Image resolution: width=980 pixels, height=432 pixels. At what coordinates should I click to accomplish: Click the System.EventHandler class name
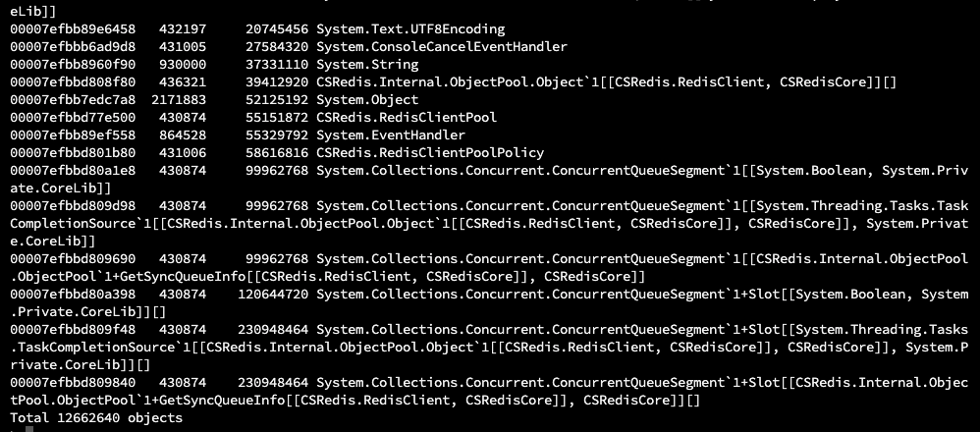click(x=391, y=135)
